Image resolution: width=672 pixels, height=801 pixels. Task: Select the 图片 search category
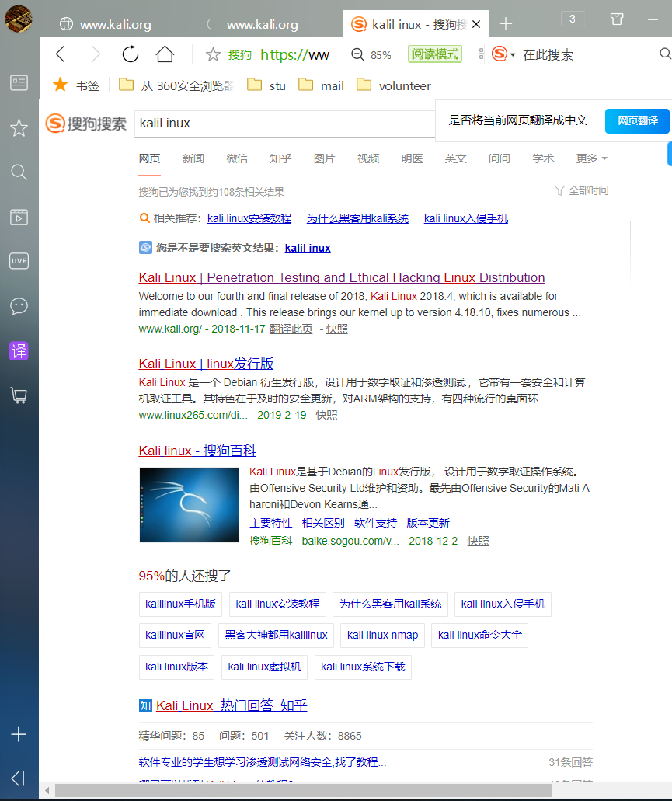324,158
